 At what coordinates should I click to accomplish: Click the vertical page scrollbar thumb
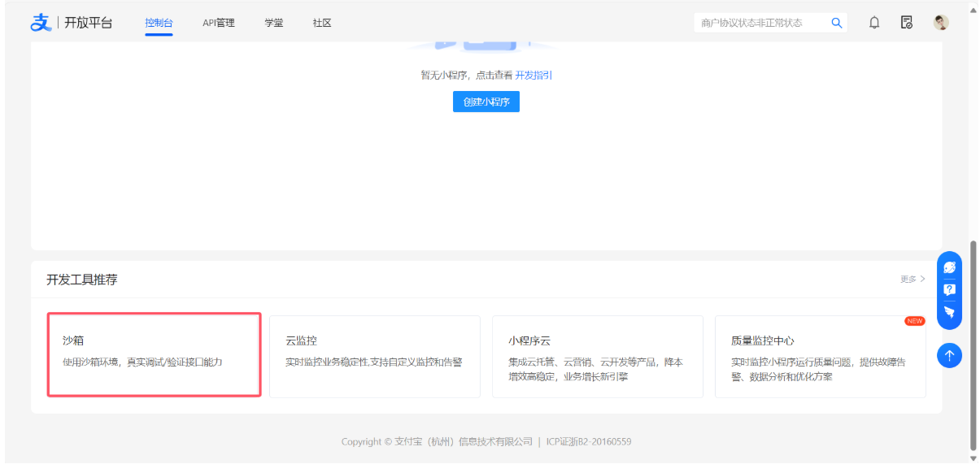pos(973,345)
